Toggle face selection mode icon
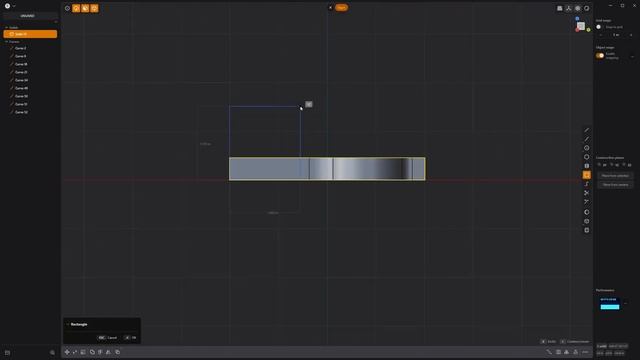640x360 pixels. (85, 8)
